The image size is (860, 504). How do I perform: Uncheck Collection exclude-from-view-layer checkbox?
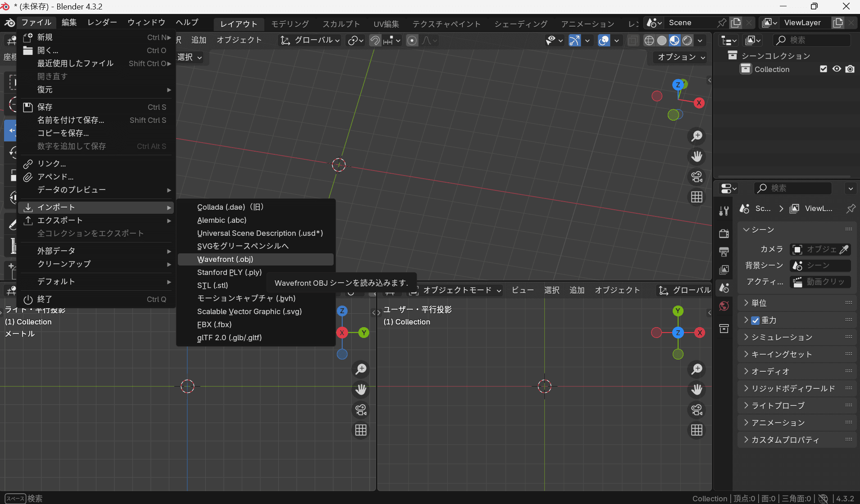pos(824,69)
